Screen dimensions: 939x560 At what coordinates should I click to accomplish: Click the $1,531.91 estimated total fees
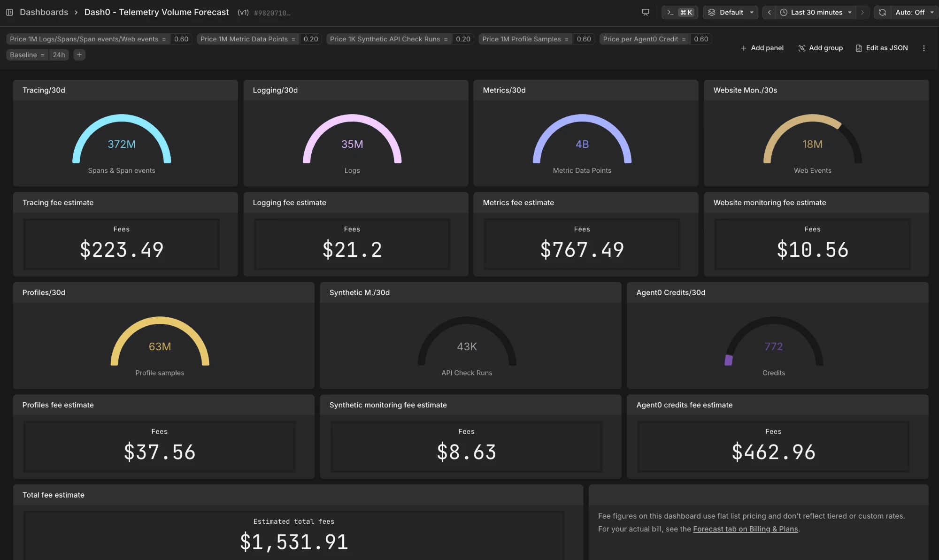coord(294,542)
